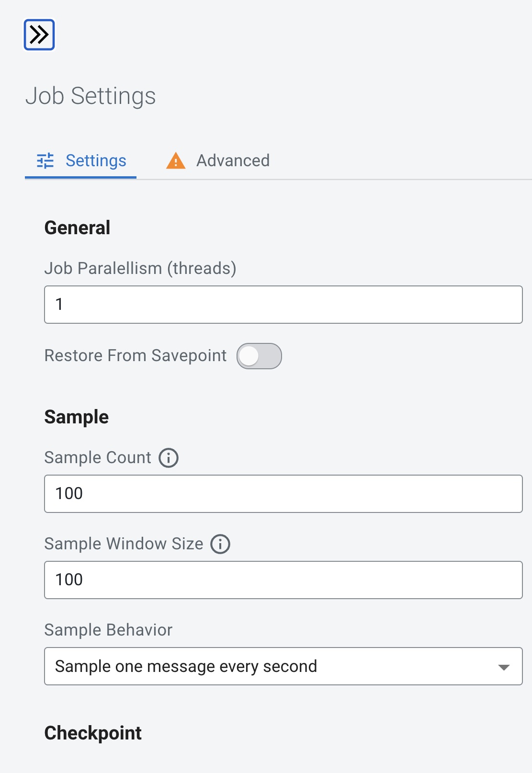The image size is (532, 773).
Task: Click the General section heading
Action: pos(77,228)
